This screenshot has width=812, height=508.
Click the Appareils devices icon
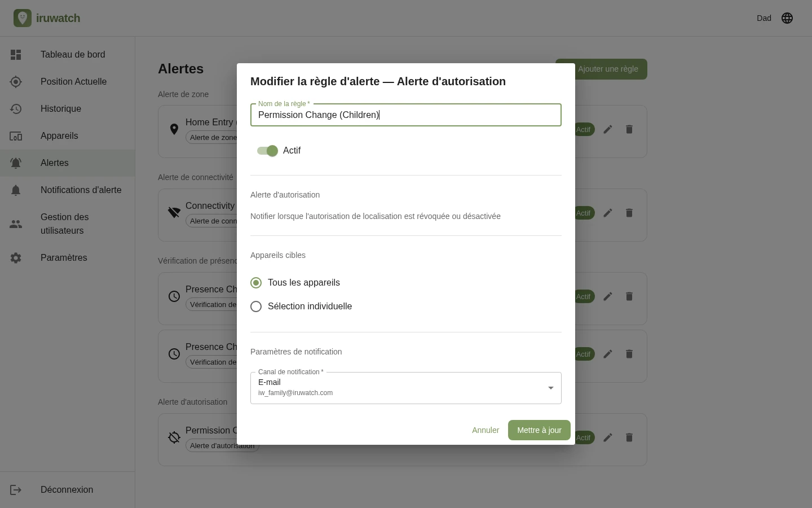point(16,136)
